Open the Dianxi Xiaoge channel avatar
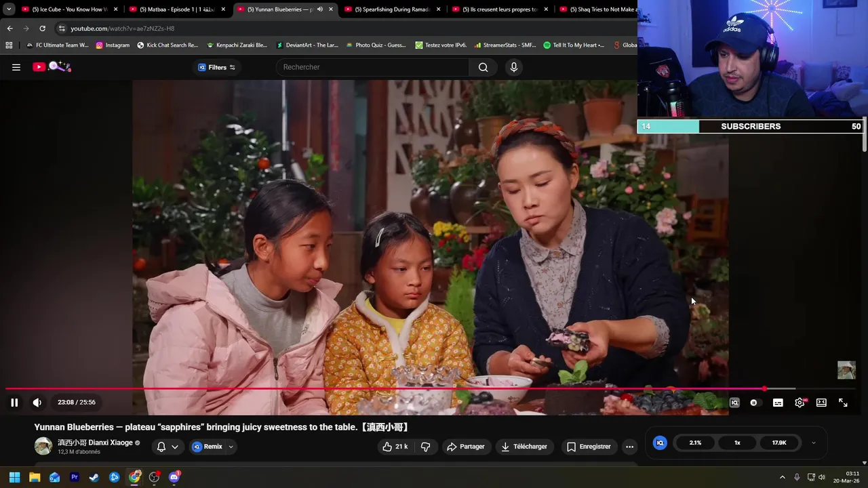868x488 pixels. [43, 446]
